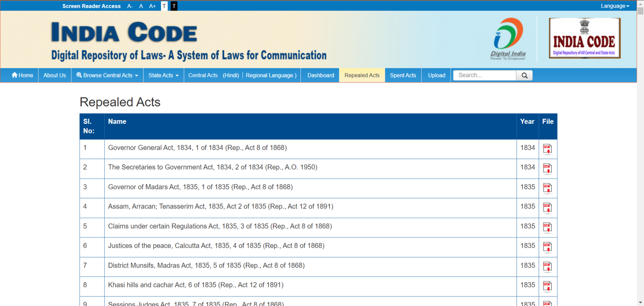This screenshot has height=306, width=644.
Task: Switch to black high-contrast T theme
Action: pyautogui.click(x=174, y=6)
